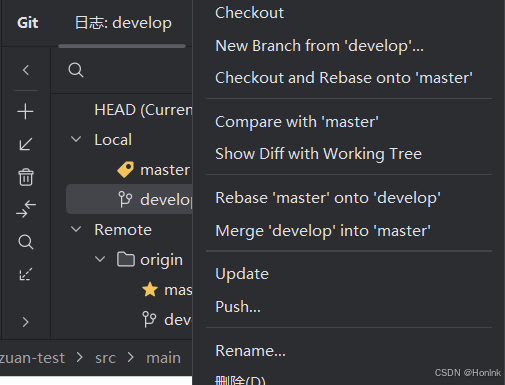Click src breadcrumb segment
The height and width of the screenshot is (385, 505).
click(105, 358)
